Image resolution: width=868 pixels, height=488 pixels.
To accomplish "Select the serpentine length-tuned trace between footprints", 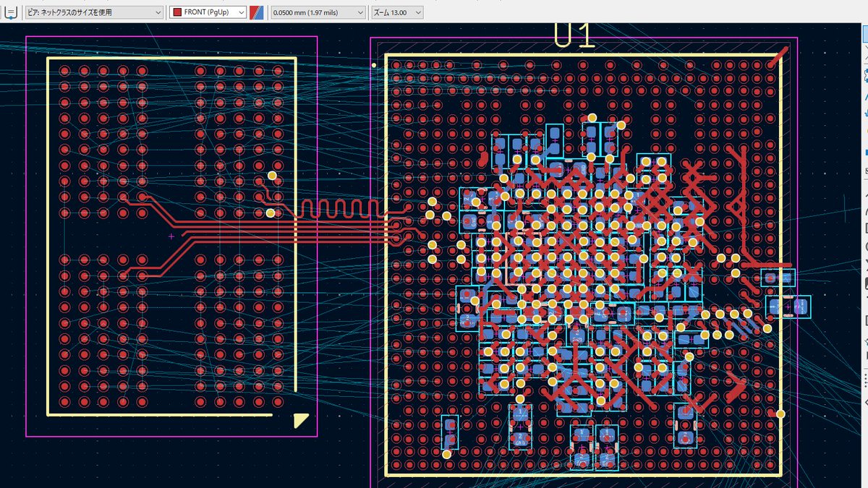I will point(340,208).
